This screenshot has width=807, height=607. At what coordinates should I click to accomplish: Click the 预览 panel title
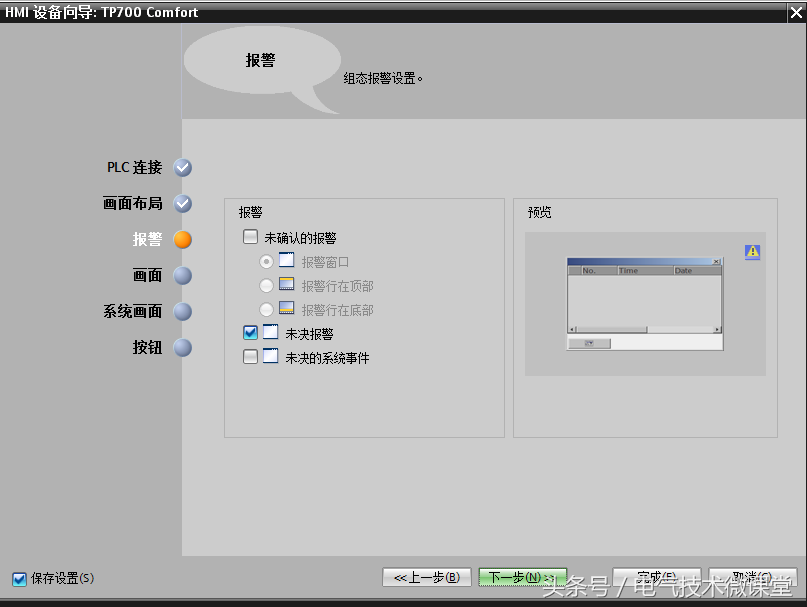click(539, 212)
